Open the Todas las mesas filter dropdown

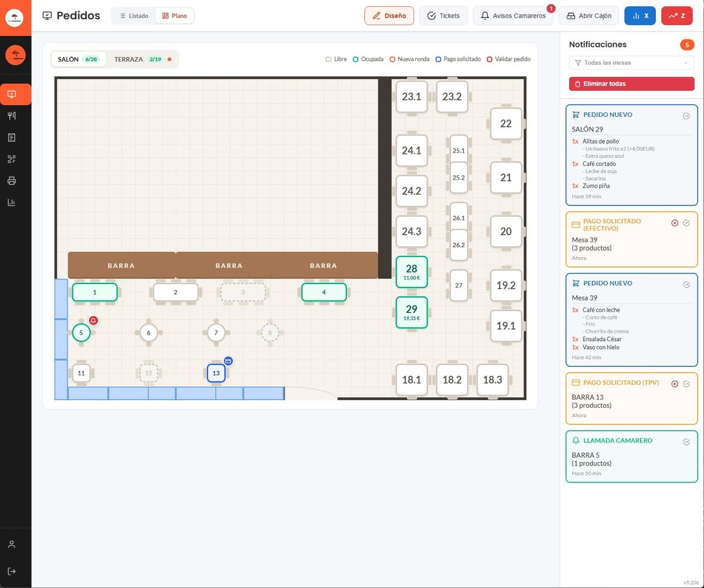[632, 63]
